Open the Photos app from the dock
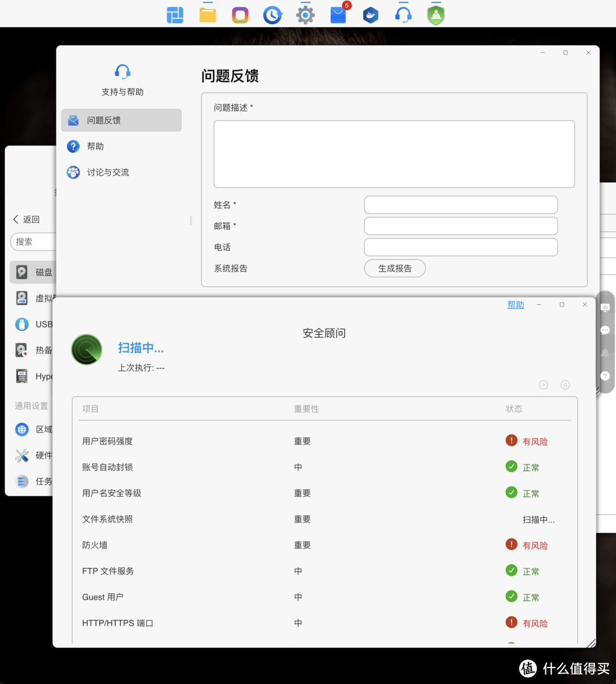Viewport: 616px width, 684px height. click(x=240, y=14)
